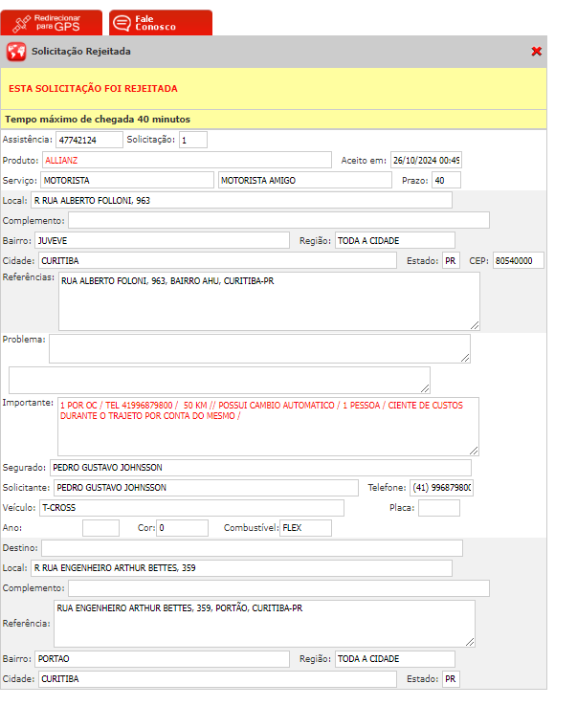Viewport: 577px width, 728px height.
Task: Click the empty Ano field
Action: [x=100, y=528]
